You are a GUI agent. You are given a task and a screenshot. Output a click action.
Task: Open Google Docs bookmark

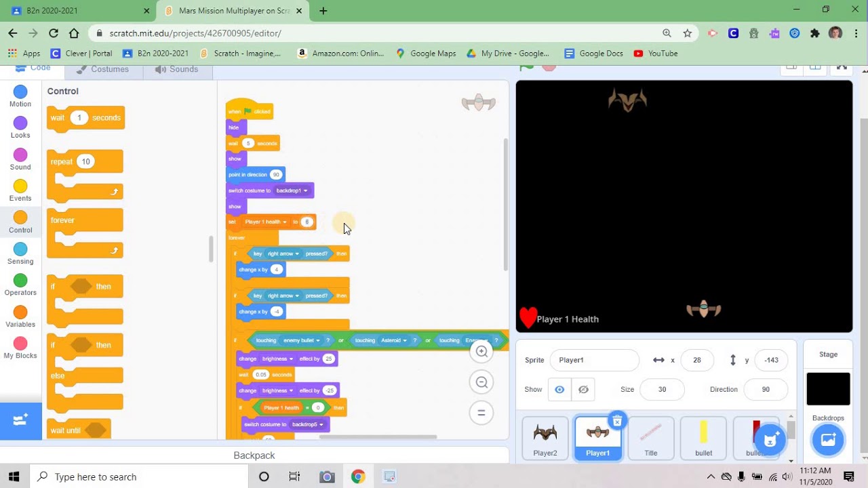pyautogui.click(x=593, y=54)
